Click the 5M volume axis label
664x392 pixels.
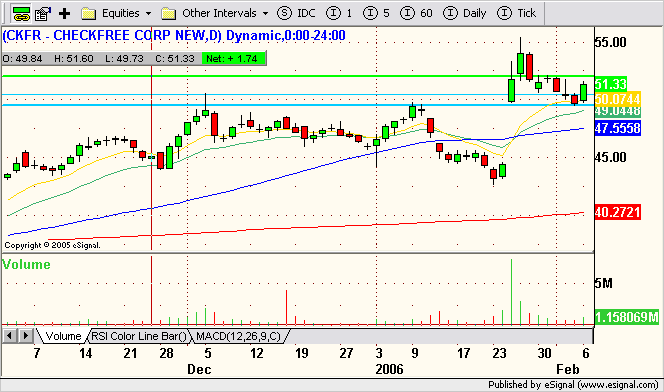pos(603,283)
